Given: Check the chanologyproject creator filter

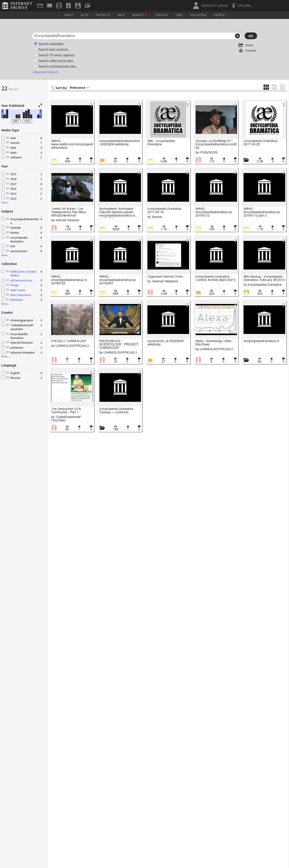Looking at the screenshot, I should 3,320.
